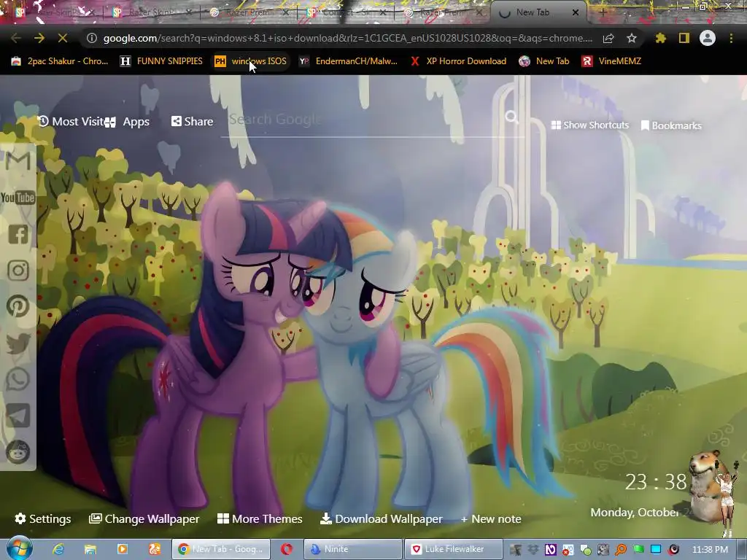
Task: Click the address bar URL
Action: 348,38
